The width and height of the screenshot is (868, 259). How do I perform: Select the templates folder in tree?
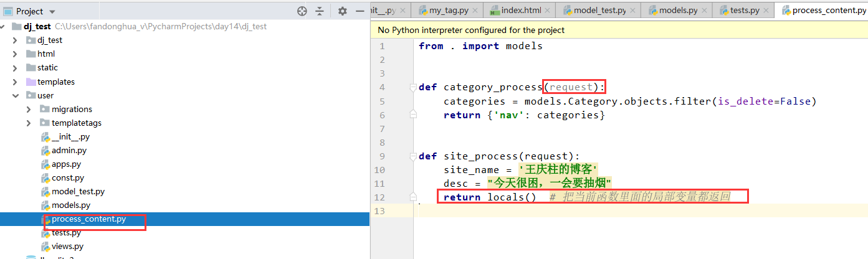pos(56,82)
